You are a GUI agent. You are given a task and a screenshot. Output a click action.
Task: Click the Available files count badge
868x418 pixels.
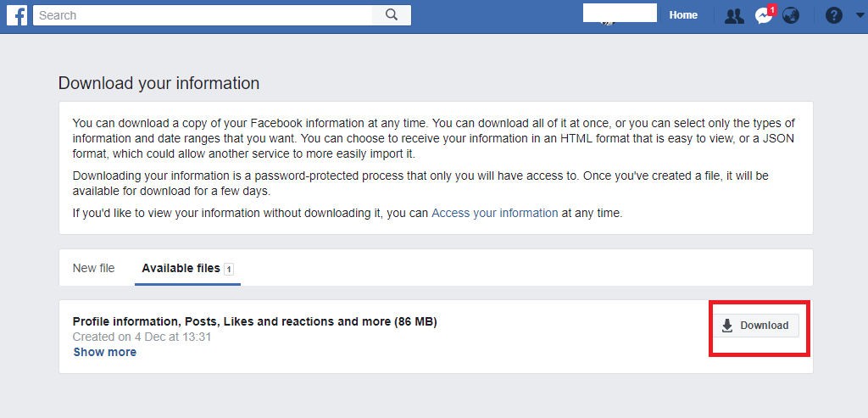tap(229, 269)
